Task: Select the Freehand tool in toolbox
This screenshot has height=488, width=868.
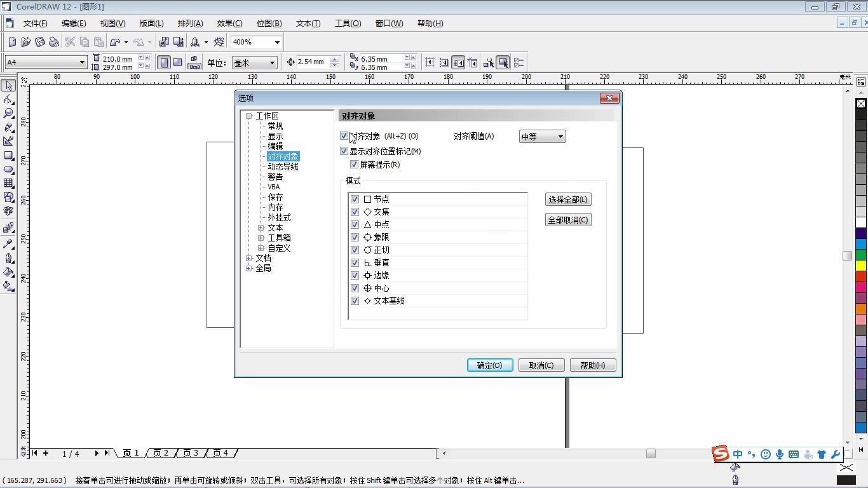Action: pyautogui.click(x=8, y=127)
